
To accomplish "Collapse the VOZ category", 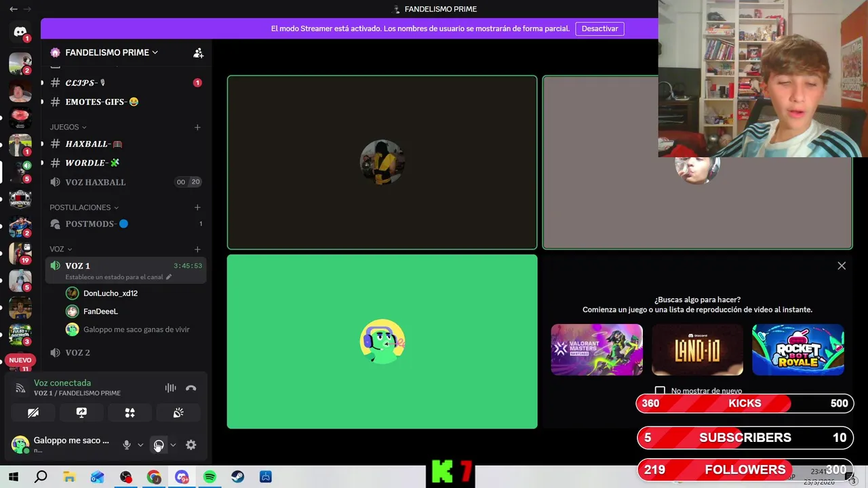I will point(60,249).
